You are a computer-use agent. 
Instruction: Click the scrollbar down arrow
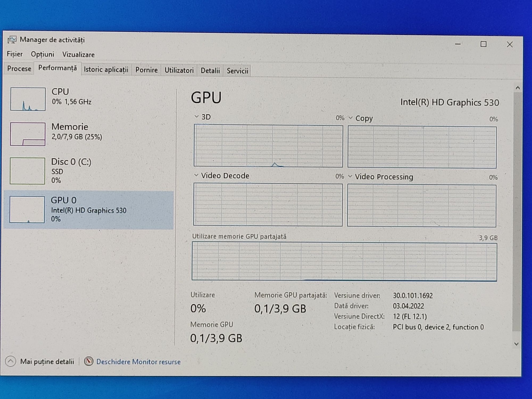(516, 344)
